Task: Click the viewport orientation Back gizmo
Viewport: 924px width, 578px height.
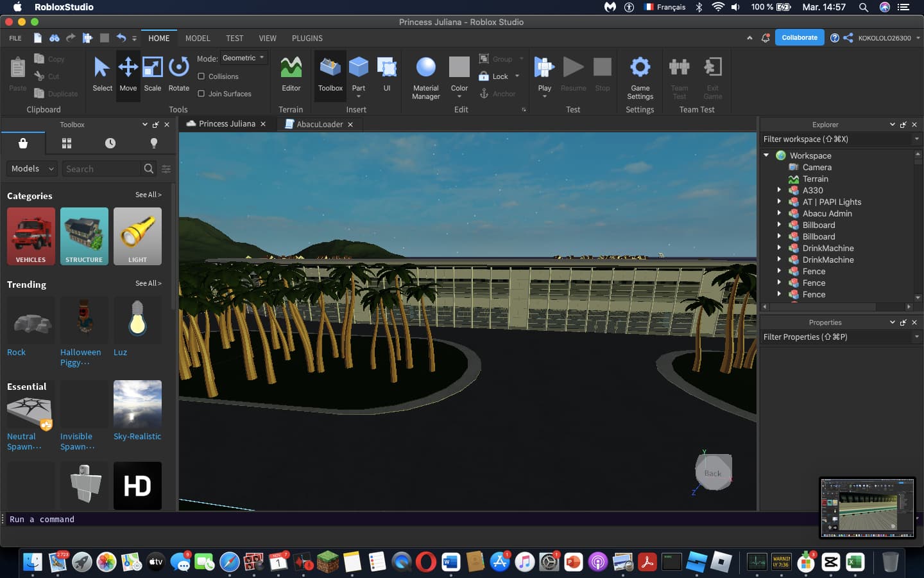Action: 713,473
